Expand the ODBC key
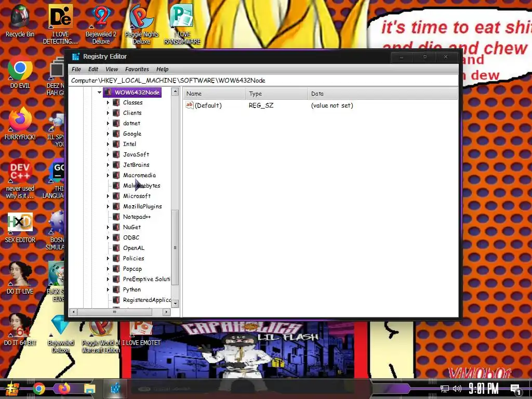Viewport: 532px width, 399px height. tap(108, 237)
